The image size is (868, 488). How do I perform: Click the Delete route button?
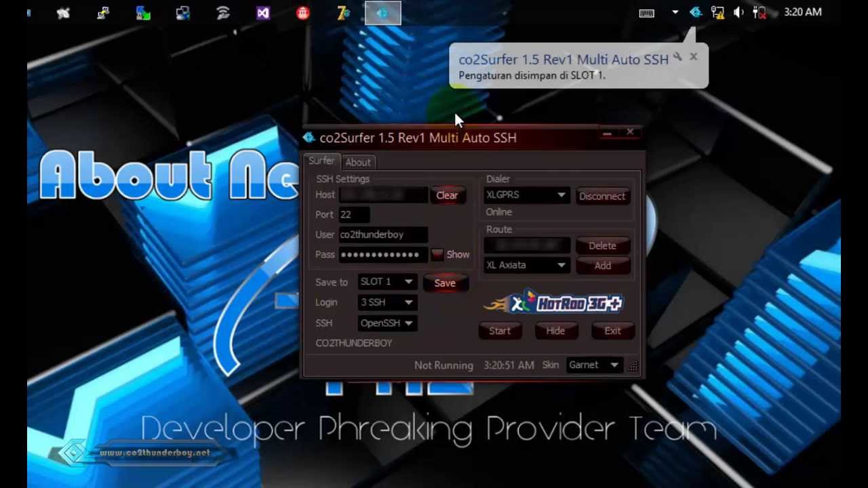602,245
